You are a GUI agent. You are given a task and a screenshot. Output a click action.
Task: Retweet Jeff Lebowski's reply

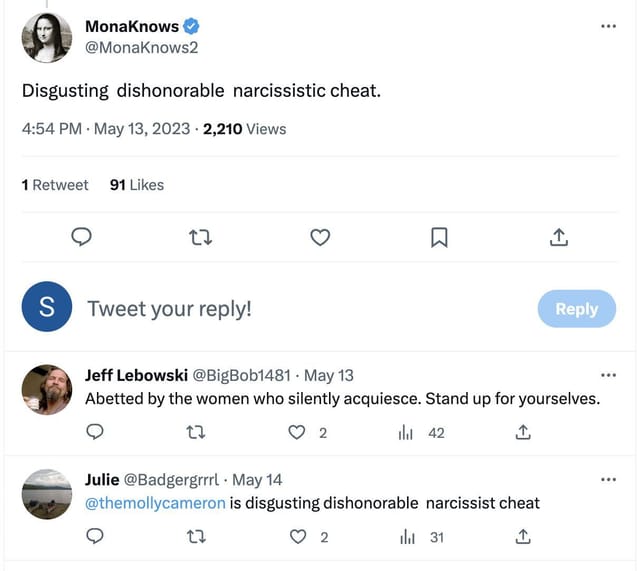coord(196,433)
